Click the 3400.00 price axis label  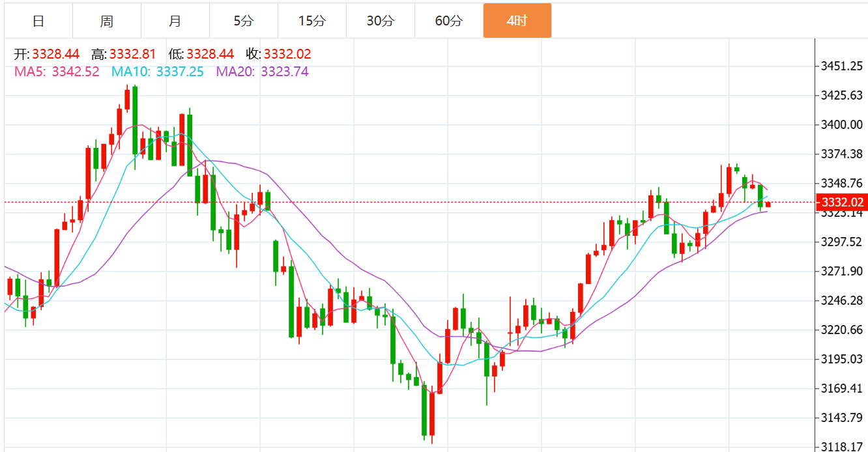click(842, 124)
